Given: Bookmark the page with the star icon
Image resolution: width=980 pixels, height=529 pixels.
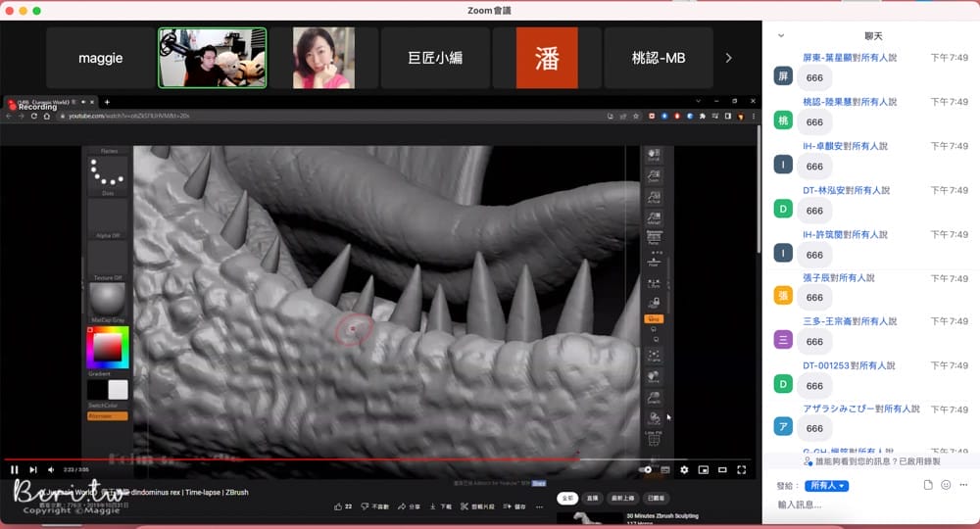Looking at the screenshot, I should coord(636,117).
